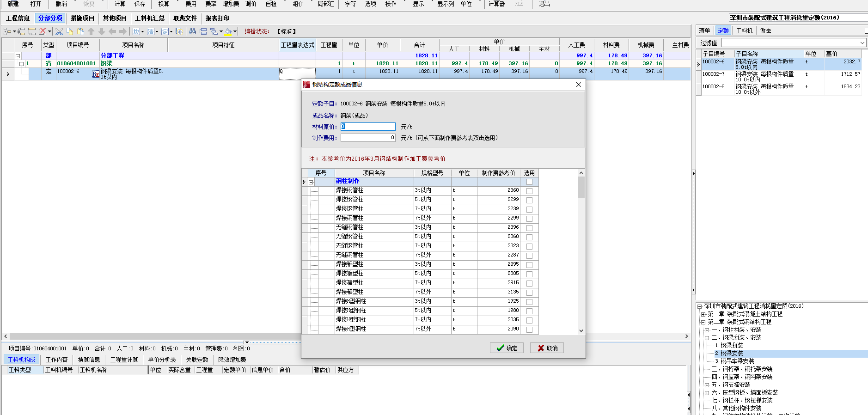Check 选用 box for 无缝钢管柱 3t以内
This screenshot has width=868, height=415.
coord(529,228)
